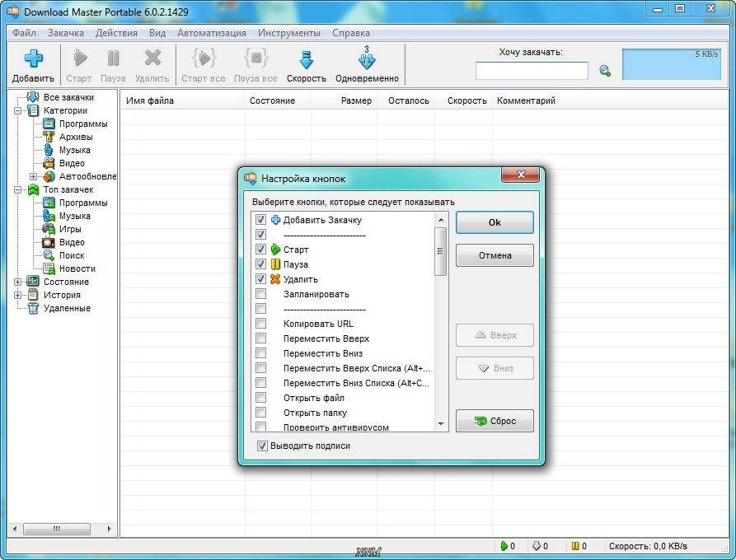Click the Вверх move-up button
The image size is (736, 560).
pyautogui.click(x=495, y=335)
